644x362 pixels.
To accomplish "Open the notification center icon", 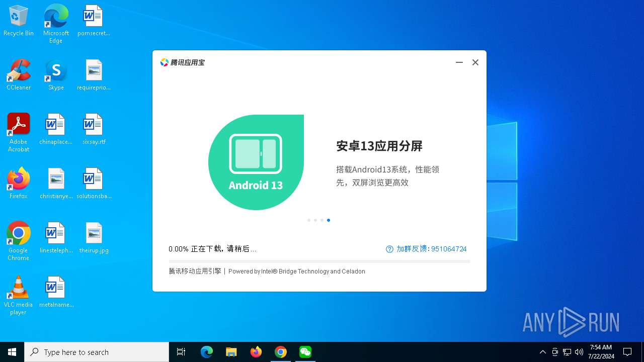I will click(x=627, y=352).
